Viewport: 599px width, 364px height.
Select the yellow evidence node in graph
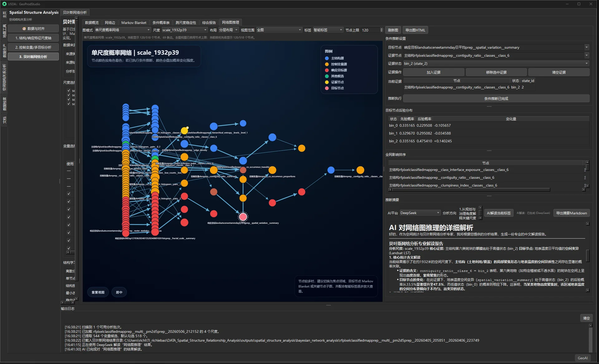point(184,131)
